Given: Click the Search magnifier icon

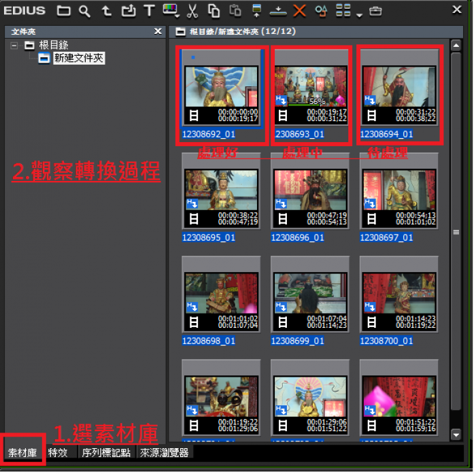Looking at the screenshot, I should coord(84,10).
